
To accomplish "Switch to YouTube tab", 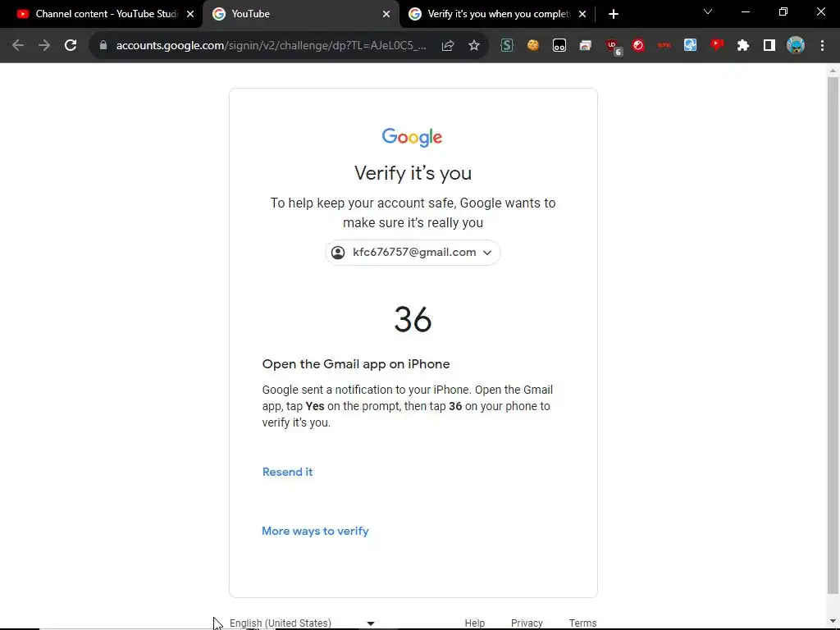I will coord(300,15).
